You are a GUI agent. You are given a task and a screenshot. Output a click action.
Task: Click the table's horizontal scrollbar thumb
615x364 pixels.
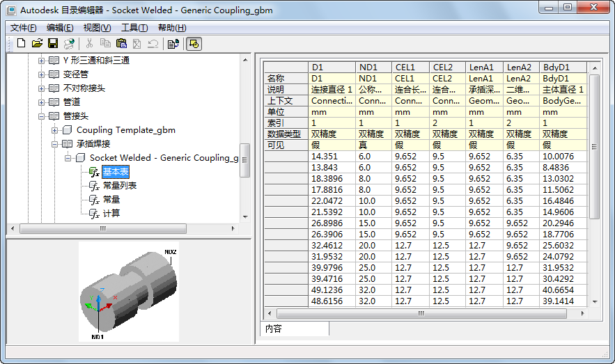[x=421, y=313]
